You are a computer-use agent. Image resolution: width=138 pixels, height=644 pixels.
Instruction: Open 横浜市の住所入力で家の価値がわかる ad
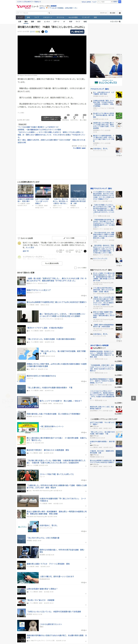click(x=41, y=376)
